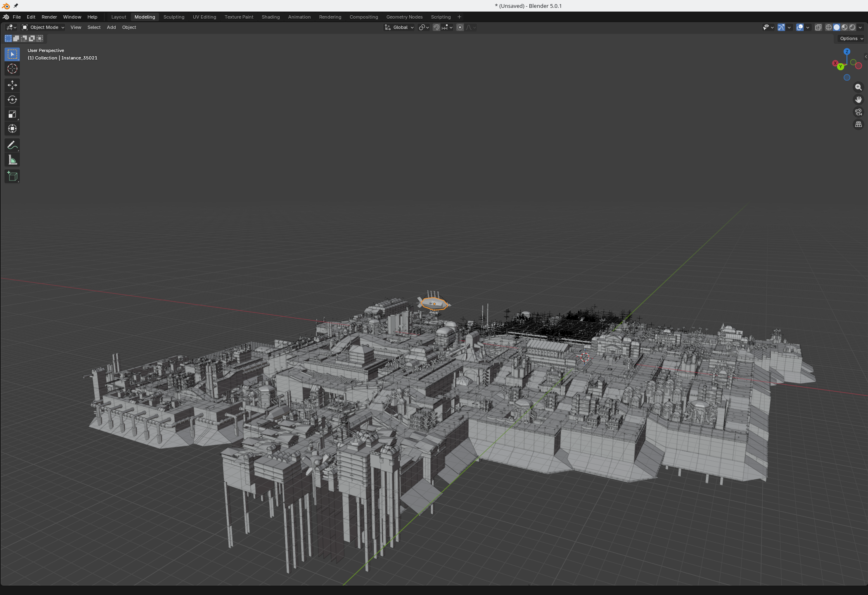Toggle proportional editing

coord(460,27)
